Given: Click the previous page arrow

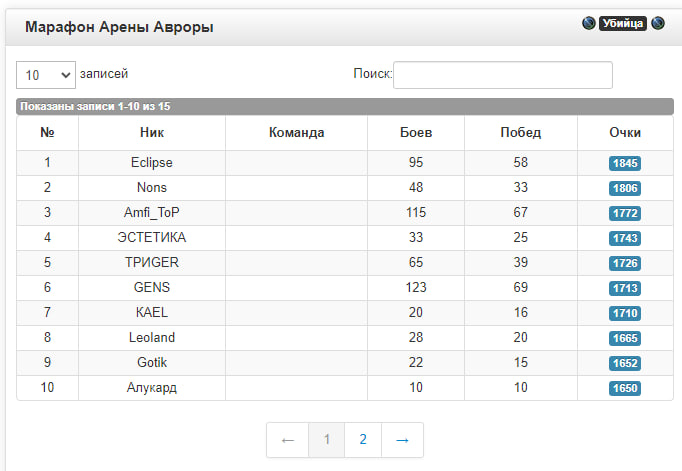Looking at the screenshot, I should tap(287, 440).
